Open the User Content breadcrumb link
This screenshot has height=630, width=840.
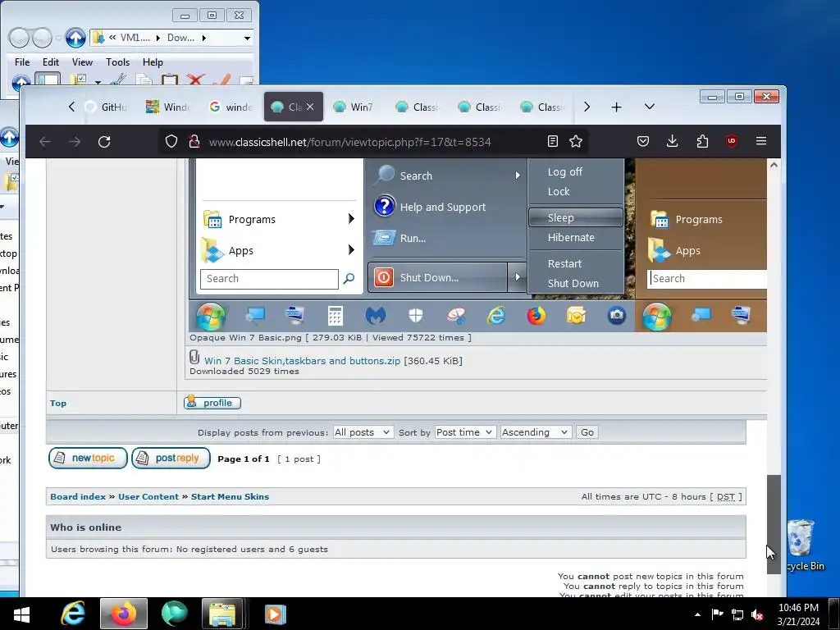(x=148, y=496)
